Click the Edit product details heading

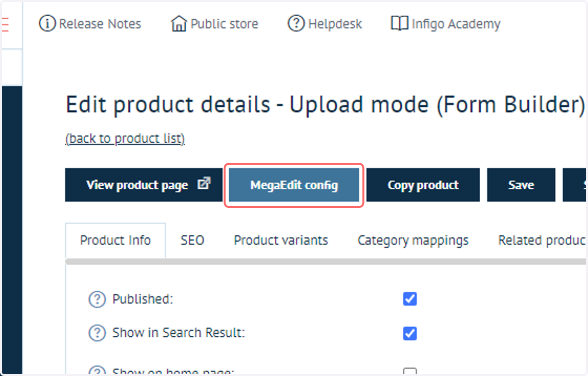pos(325,105)
